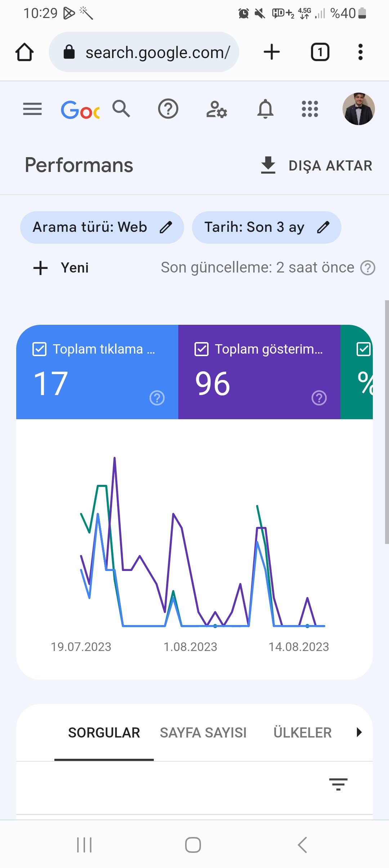
Task: Uncheck the Toplam gösterim checkbox
Action: pos(201,349)
